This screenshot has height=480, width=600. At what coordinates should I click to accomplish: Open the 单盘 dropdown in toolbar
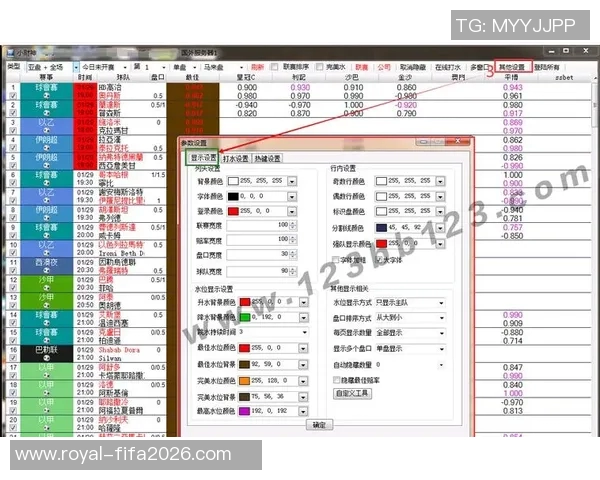click(x=195, y=67)
